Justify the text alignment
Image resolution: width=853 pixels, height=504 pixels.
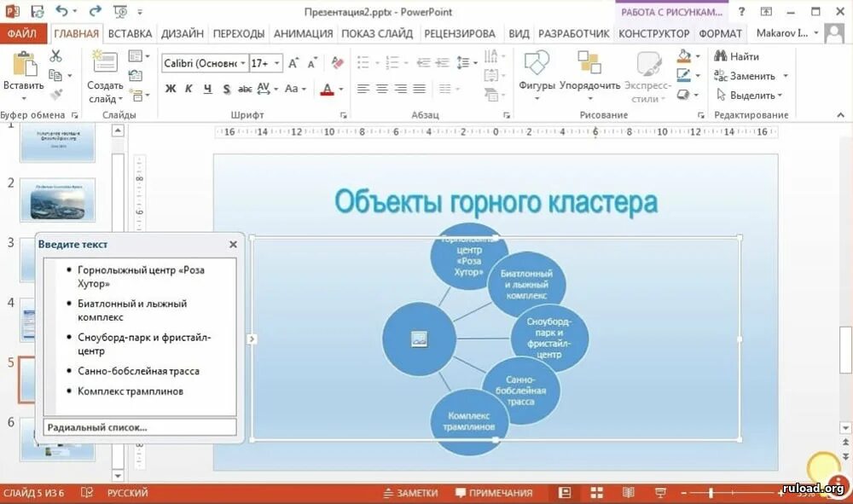tap(419, 89)
